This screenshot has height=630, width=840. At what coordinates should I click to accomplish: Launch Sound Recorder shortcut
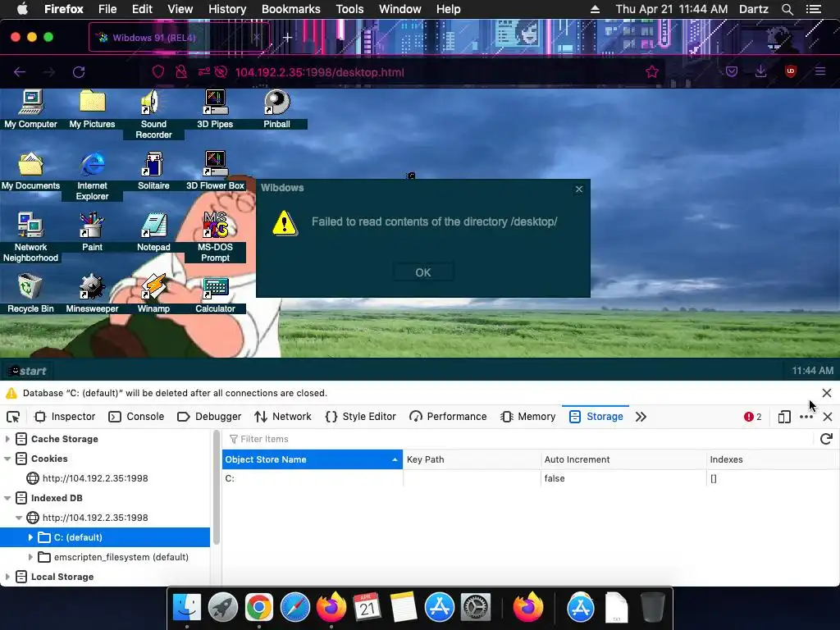point(153,115)
